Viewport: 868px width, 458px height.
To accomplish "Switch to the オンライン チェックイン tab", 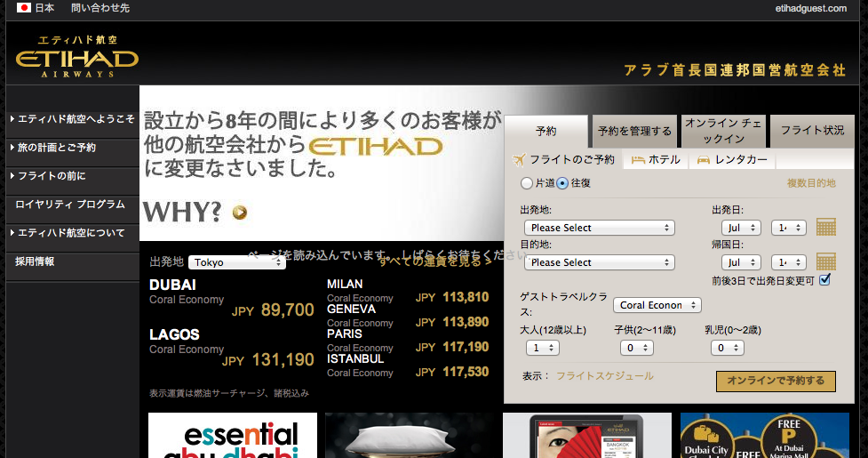I will [x=723, y=131].
